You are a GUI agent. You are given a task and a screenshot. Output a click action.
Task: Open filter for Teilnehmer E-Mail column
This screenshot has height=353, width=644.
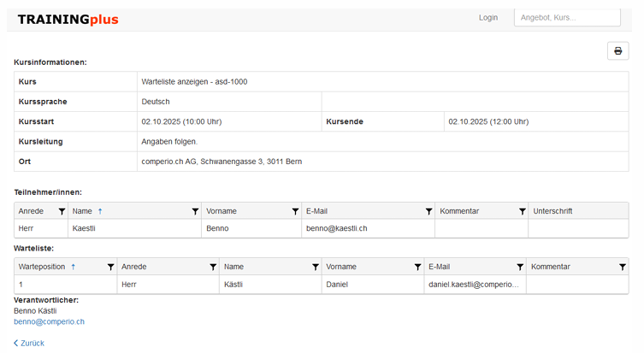(428, 211)
